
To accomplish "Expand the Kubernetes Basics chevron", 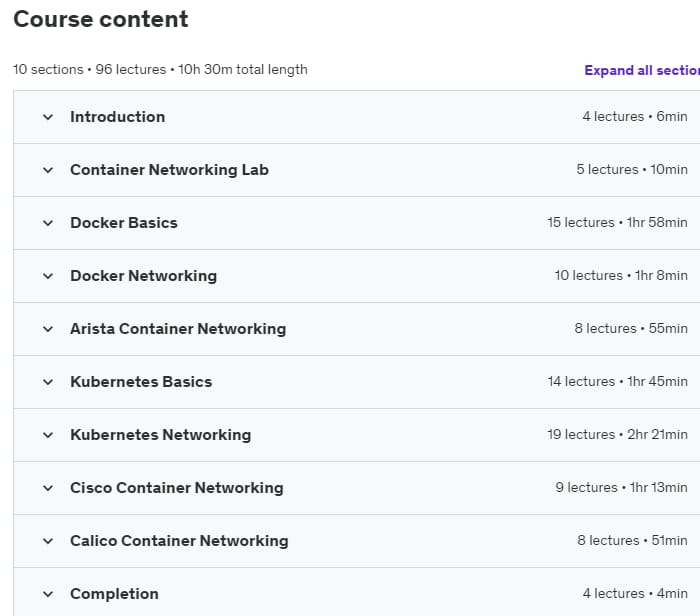I will click(x=48, y=383).
